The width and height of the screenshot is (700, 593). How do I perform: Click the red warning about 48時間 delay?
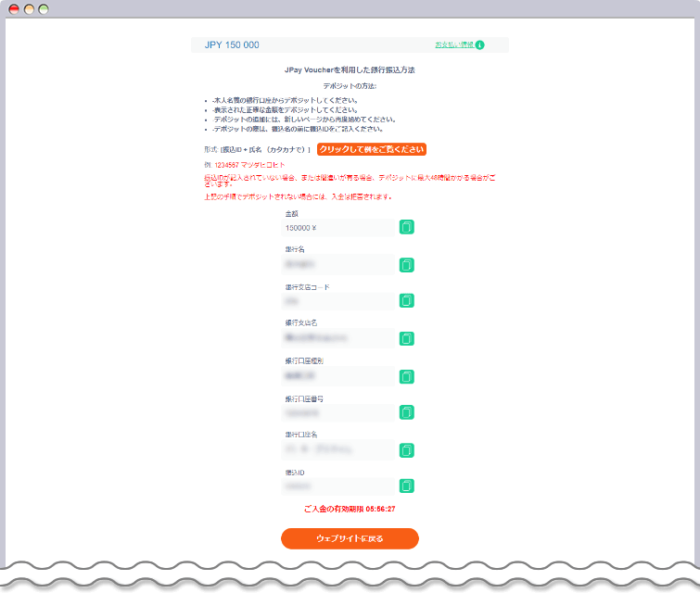click(350, 181)
